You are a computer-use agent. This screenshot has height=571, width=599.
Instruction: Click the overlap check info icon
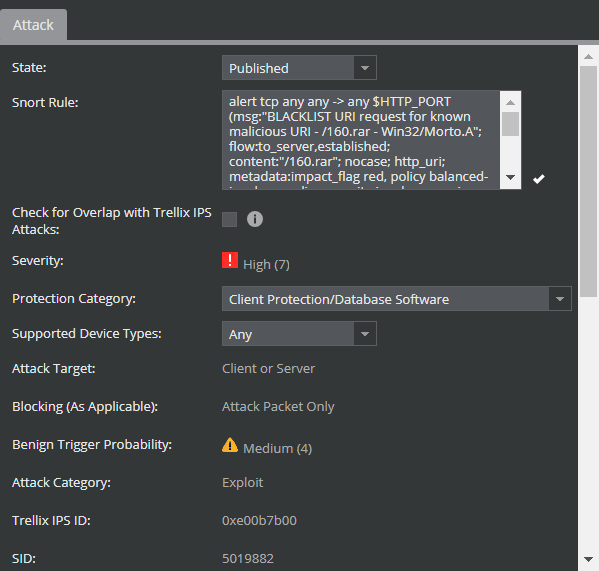[x=255, y=219]
